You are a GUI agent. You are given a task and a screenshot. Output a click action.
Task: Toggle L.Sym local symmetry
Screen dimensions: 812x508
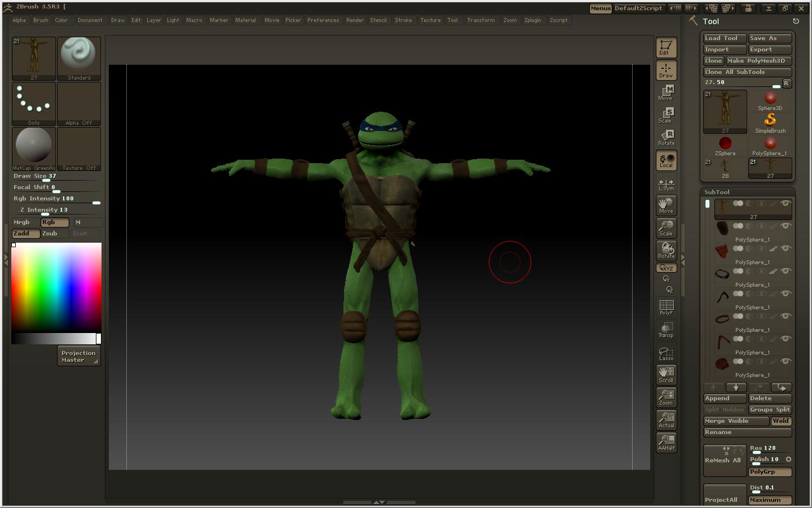point(666,184)
